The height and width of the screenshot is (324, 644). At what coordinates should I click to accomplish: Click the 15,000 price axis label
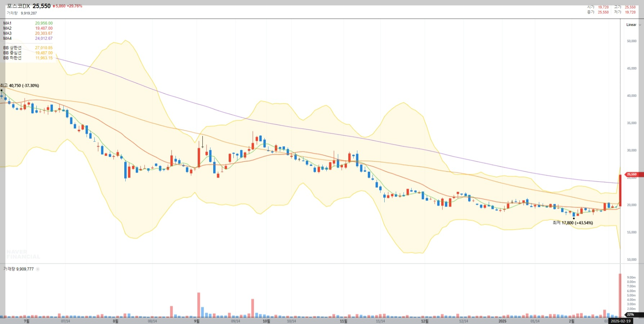[x=631, y=232]
